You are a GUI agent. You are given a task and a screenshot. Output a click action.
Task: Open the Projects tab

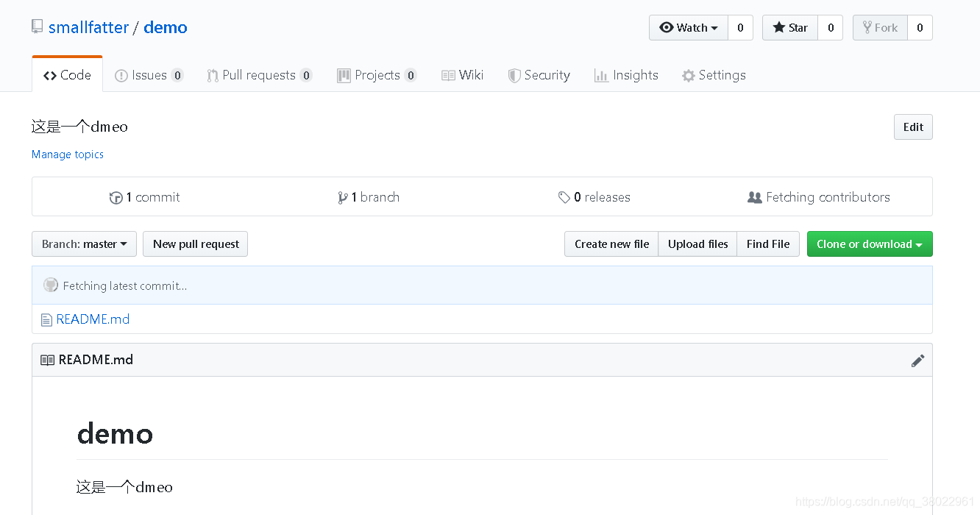click(377, 75)
